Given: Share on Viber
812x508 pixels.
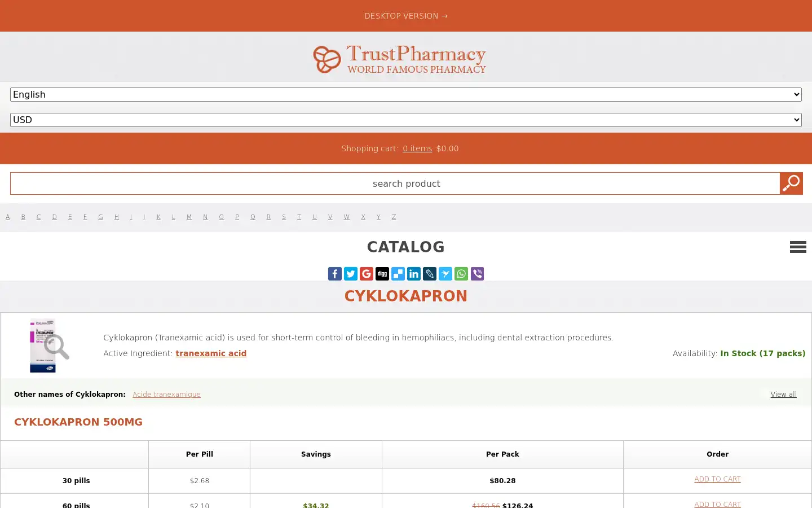Looking at the screenshot, I should (x=477, y=274).
